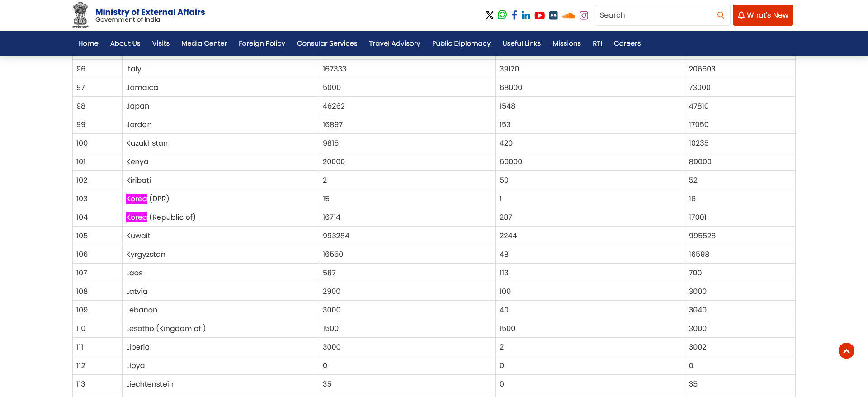Open the RTI menu item
The height and width of the screenshot is (397, 868).
(597, 43)
